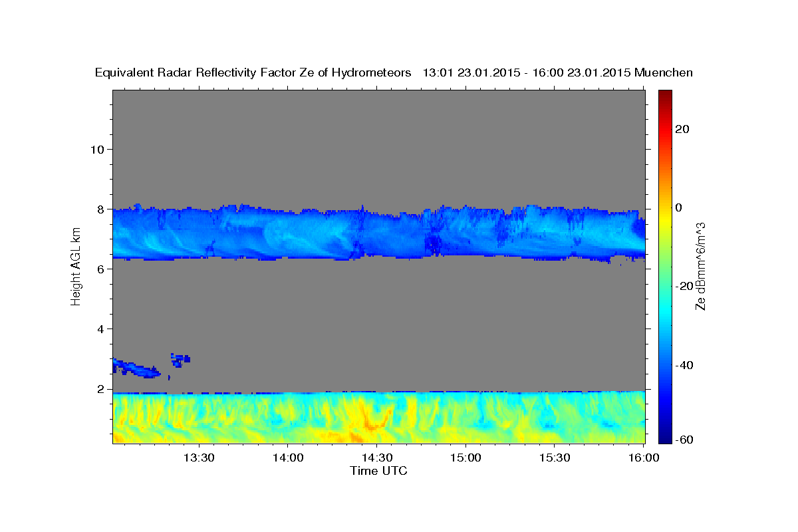This screenshot has height=532, width=798.
Task: Click the colorbar value label 0
Action: [x=680, y=207]
